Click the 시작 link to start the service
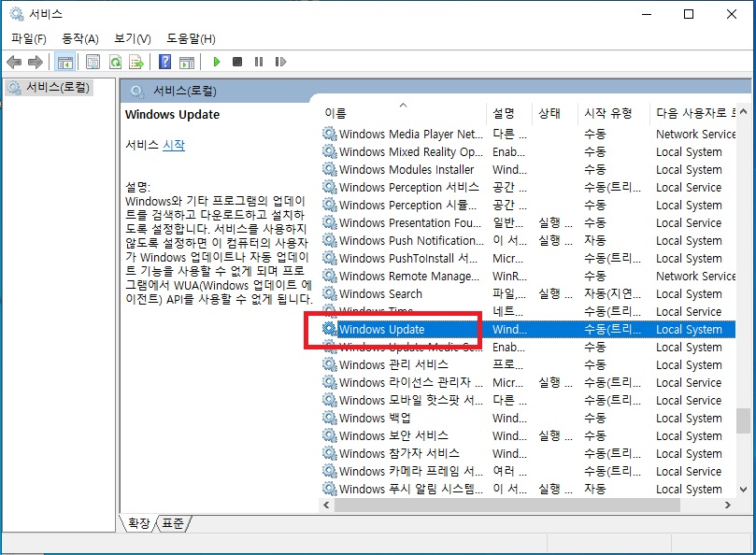Screen dimensions: 756x555 tap(174, 145)
